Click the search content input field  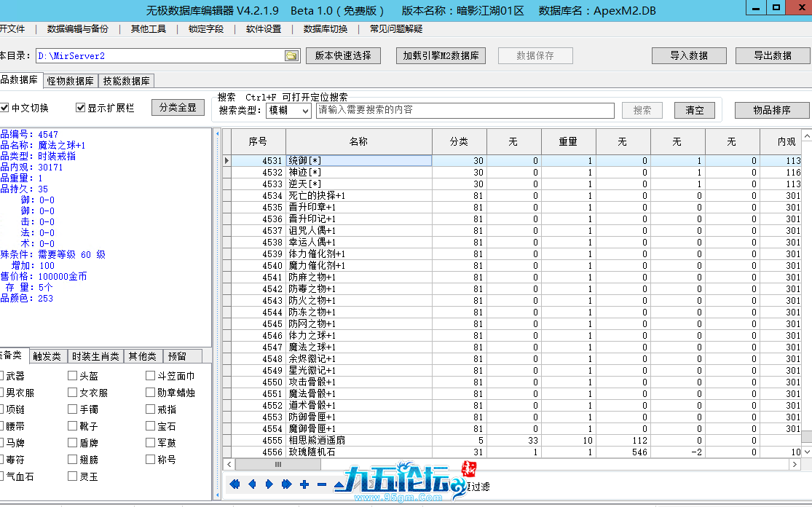(x=465, y=110)
